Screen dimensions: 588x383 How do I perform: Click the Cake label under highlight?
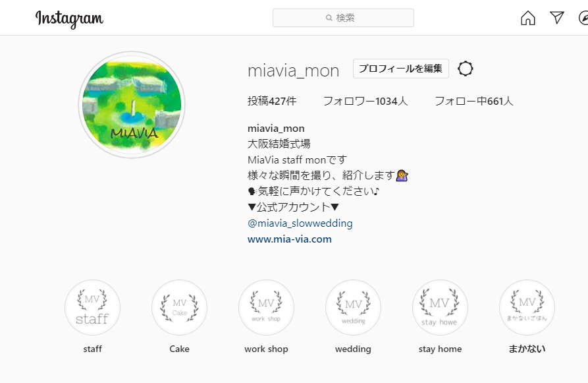click(x=179, y=349)
